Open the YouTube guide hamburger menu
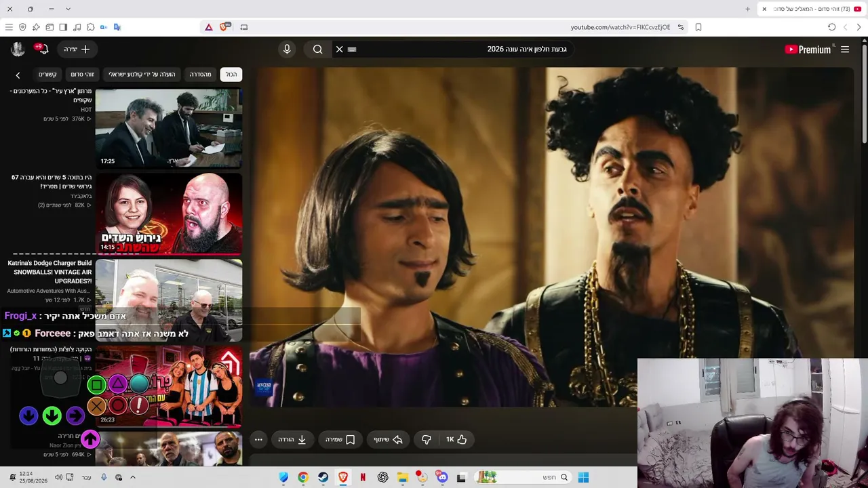The width and height of the screenshot is (868, 488). point(845,49)
